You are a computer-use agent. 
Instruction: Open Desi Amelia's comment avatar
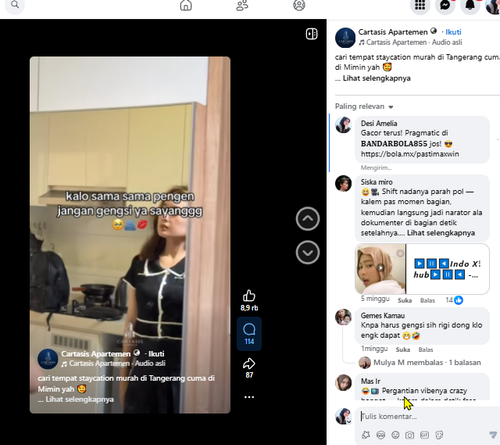(x=343, y=125)
